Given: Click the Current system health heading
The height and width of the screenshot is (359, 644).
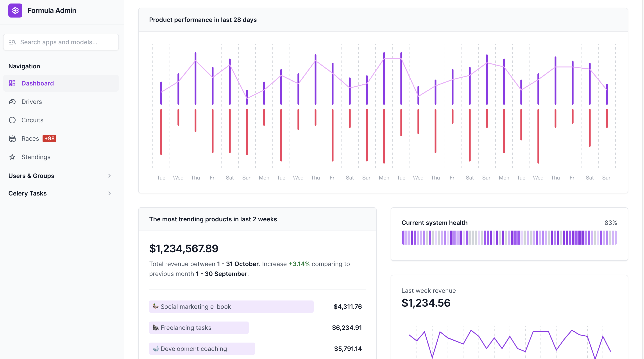Looking at the screenshot, I should [x=434, y=223].
